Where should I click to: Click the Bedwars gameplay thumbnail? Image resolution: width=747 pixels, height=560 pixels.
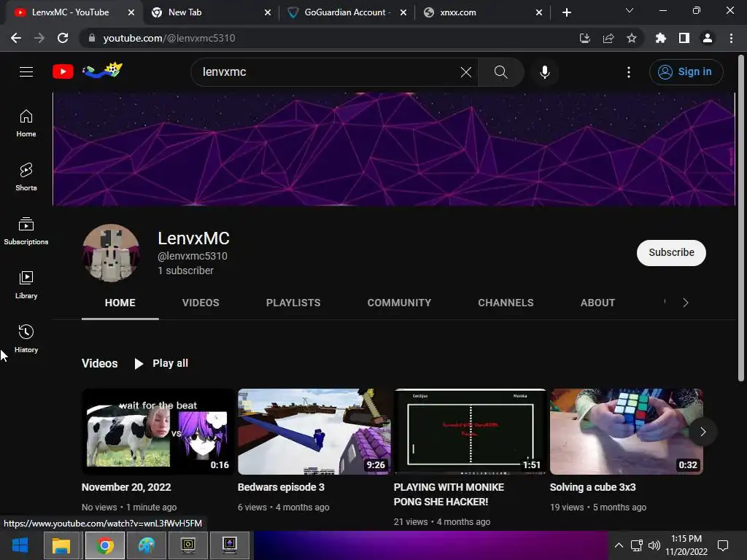tap(314, 432)
